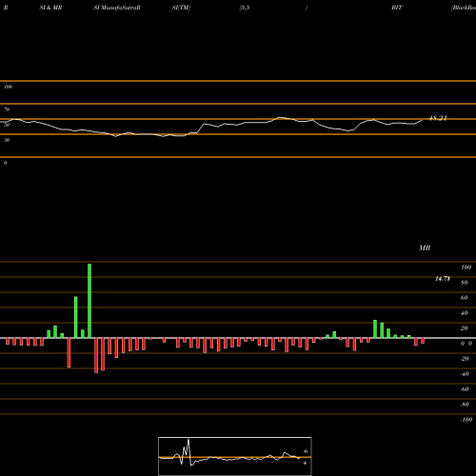Click the BIT ticker symbol label
476x476 pixels.
pos(397,8)
